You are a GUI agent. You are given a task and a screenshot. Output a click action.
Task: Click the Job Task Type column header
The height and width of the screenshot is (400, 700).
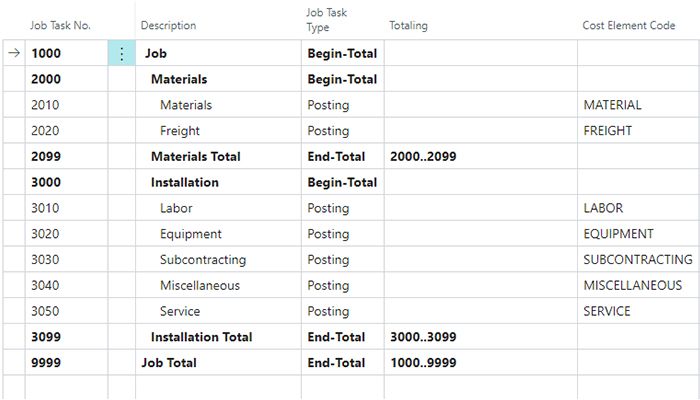point(327,20)
